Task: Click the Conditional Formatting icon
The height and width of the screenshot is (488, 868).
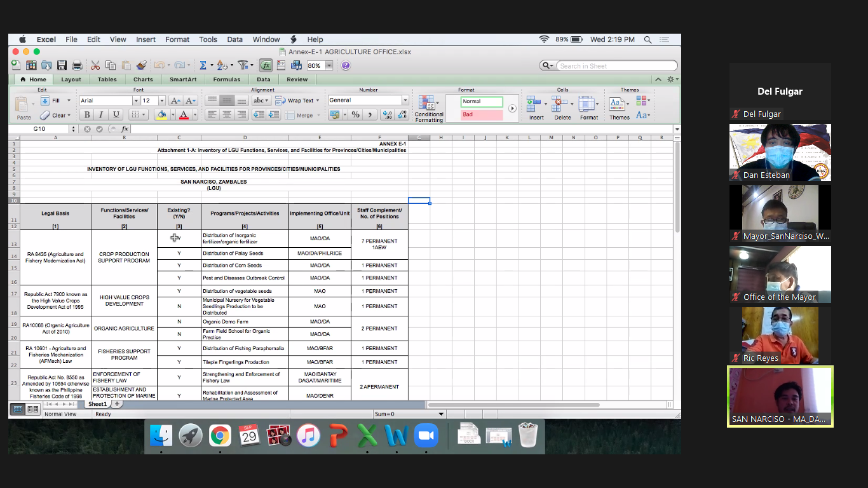Action: pos(428,104)
